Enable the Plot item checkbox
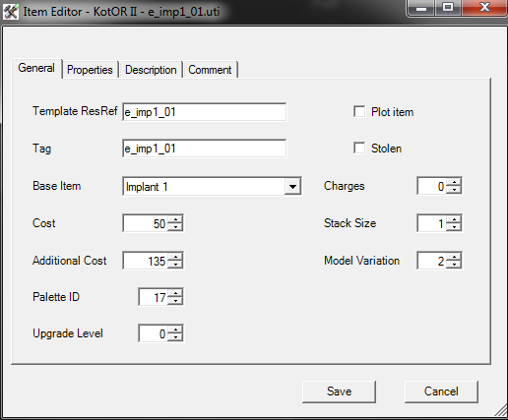Image resolution: width=508 pixels, height=420 pixels. coord(359,111)
